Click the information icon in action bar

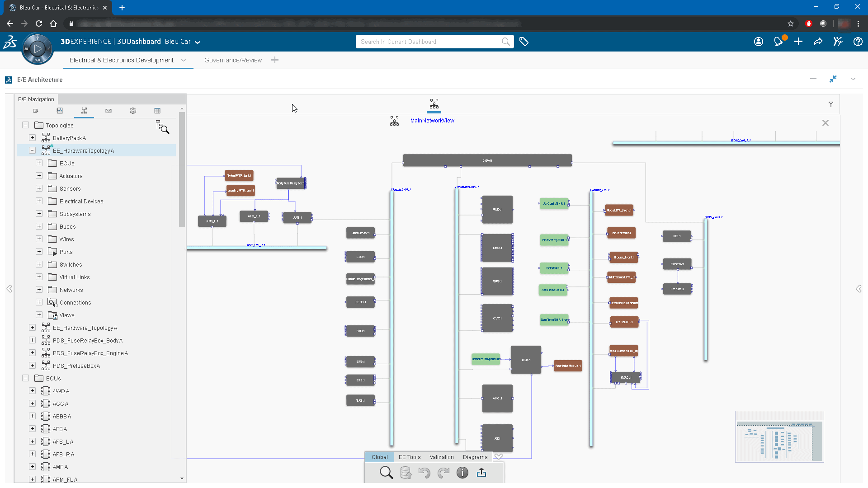tap(462, 473)
